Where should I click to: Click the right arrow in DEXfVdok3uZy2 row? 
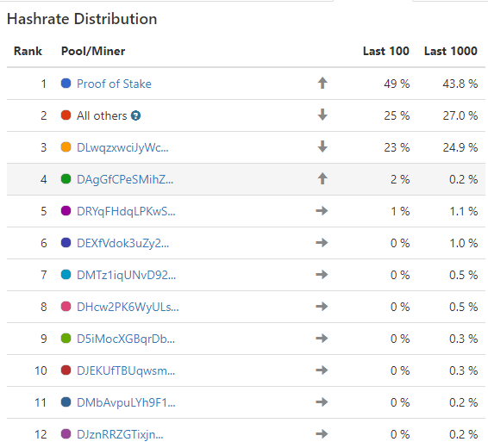[322, 242]
